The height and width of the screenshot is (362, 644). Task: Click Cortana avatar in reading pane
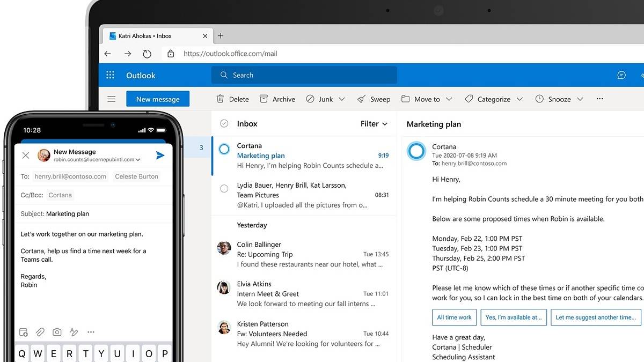pos(416,151)
